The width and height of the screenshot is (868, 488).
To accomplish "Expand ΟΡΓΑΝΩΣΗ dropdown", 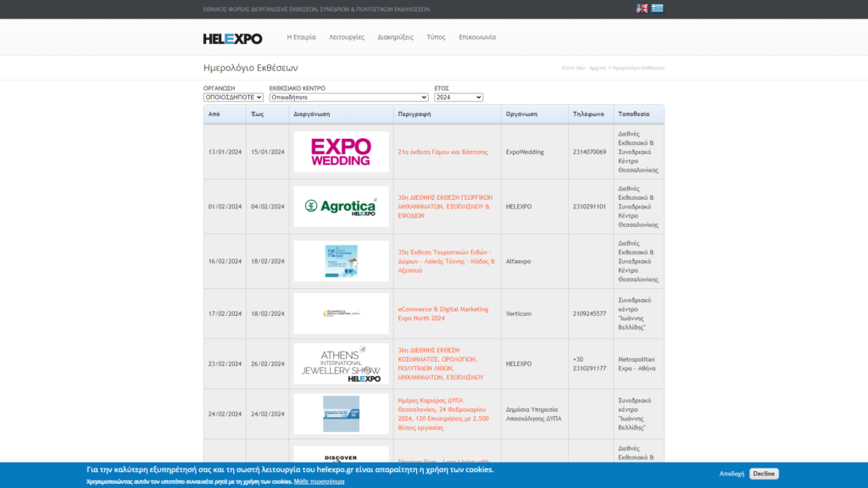I will pyautogui.click(x=233, y=97).
